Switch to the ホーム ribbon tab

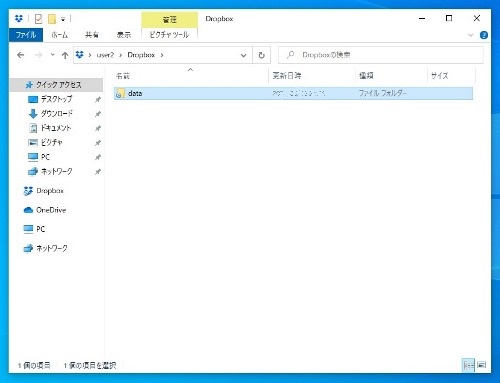[x=59, y=35]
